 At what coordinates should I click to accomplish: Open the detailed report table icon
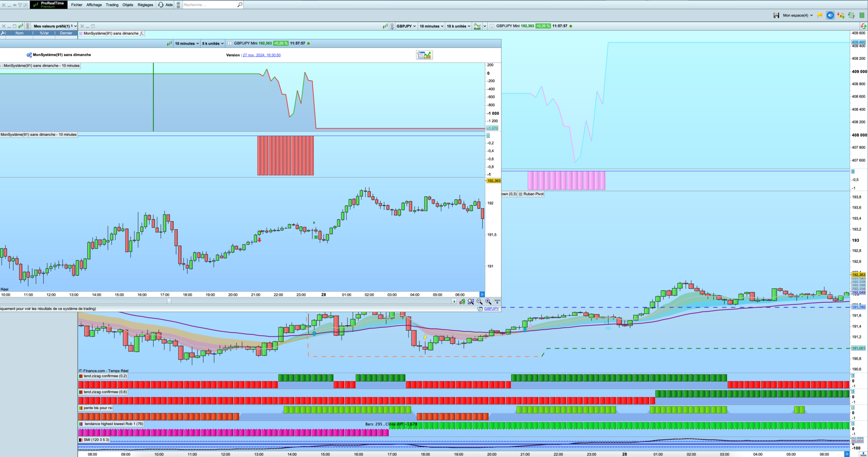(424, 55)
